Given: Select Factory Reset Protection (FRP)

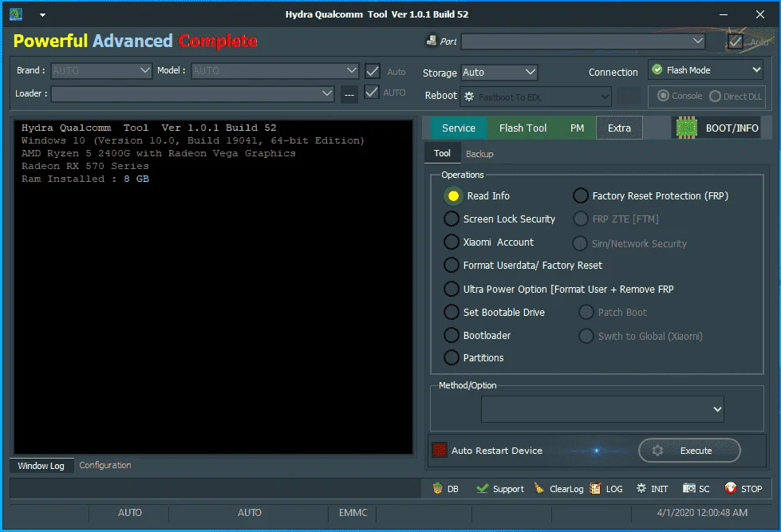Looking at the screenshot, I should [580, 195].
